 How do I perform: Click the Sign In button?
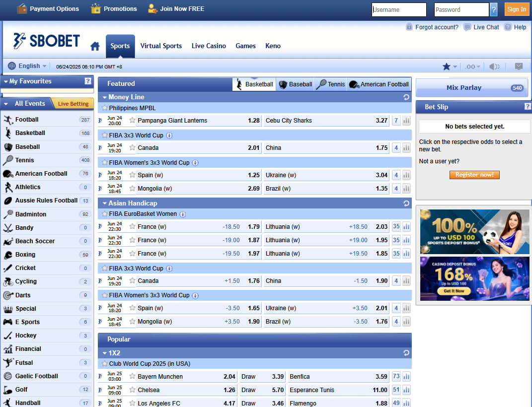pos(517,9)
